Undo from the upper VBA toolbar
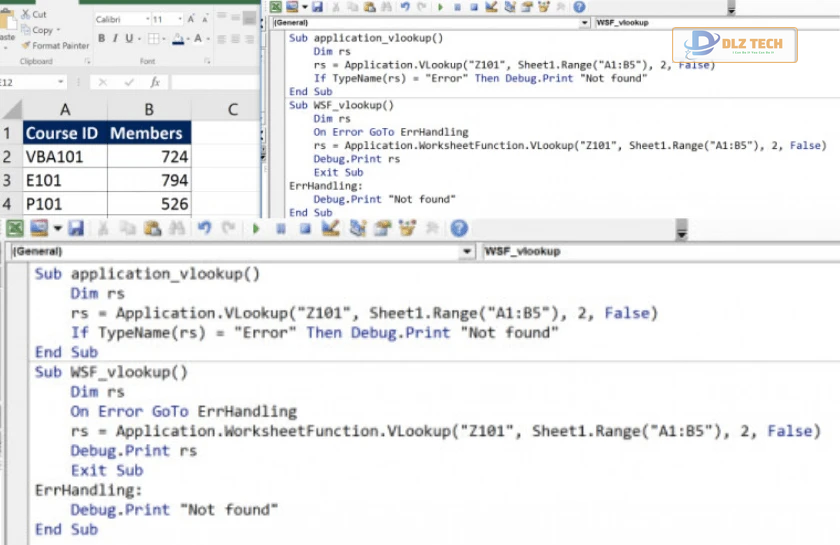Screen dimensions: 840x545 pos(405,6)
